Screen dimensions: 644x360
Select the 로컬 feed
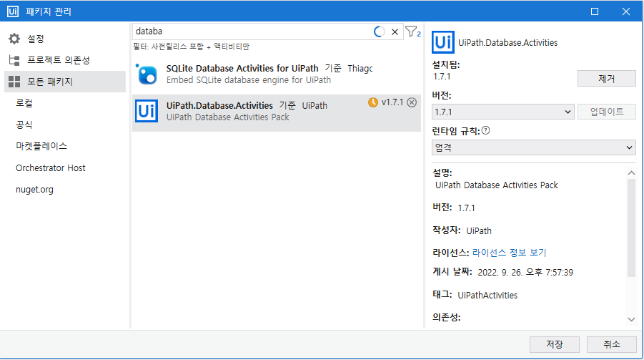pos(24,103)
